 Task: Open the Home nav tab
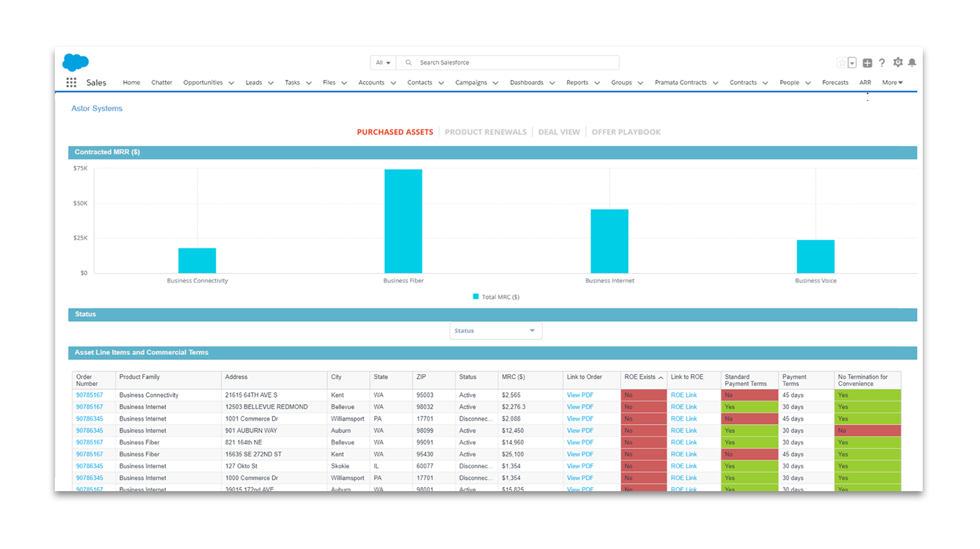(x=131, y=83)
